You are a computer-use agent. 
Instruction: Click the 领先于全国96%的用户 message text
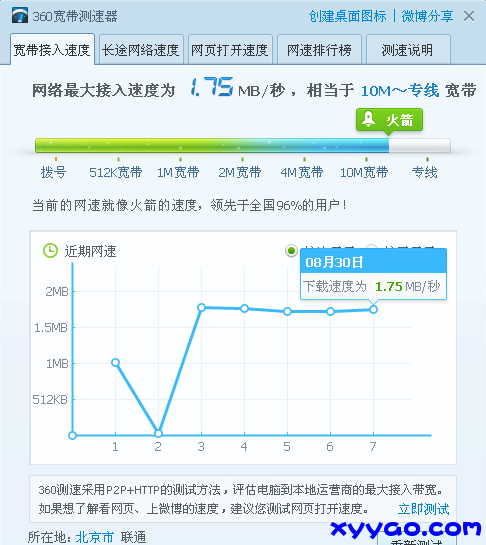click(278, 205)
